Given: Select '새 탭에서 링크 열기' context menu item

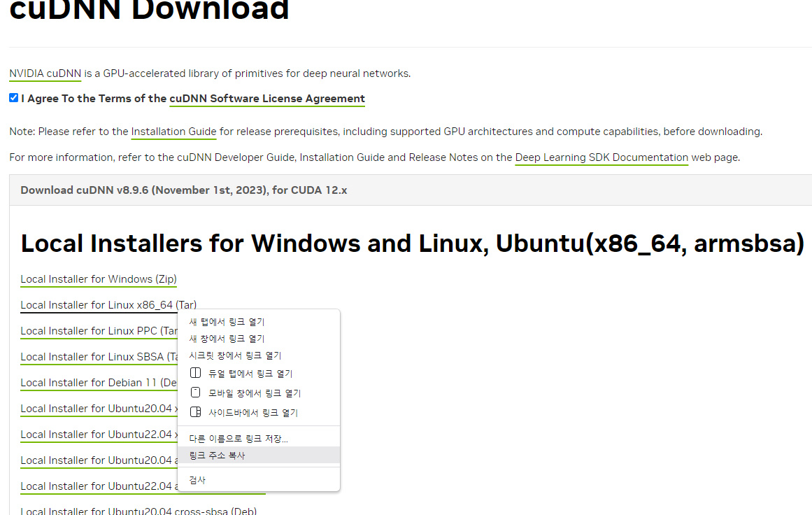Looking at the screenshot, I should [x=259, y=322].
